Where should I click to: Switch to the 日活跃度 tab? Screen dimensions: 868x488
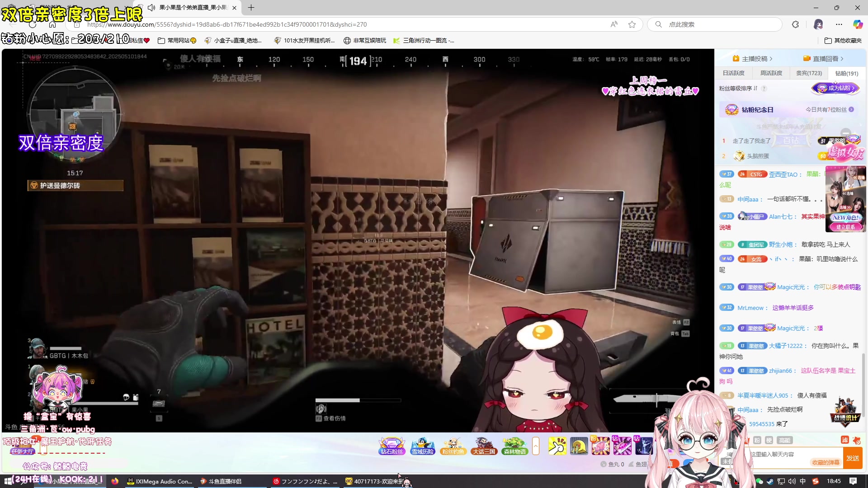pyautogui.click(x=733, y=73)
